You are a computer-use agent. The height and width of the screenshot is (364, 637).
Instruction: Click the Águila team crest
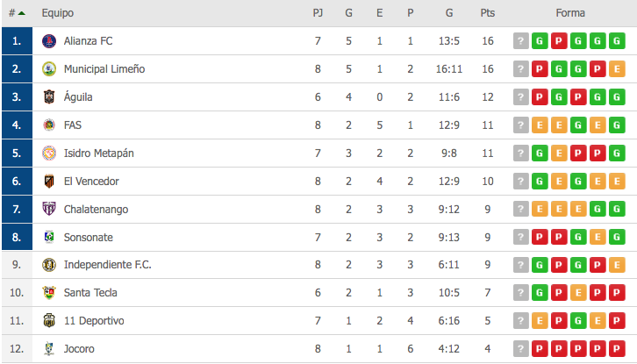click(49, 97)
